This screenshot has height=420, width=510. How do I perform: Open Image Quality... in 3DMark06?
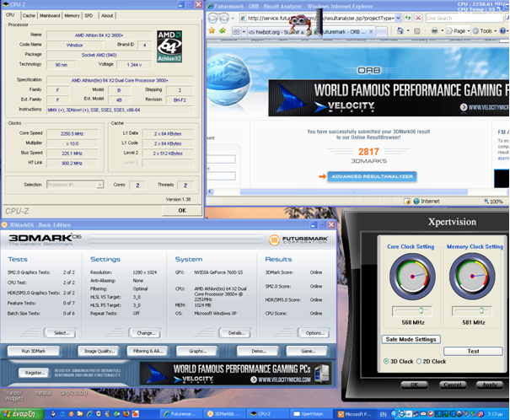tap(99, 351)
